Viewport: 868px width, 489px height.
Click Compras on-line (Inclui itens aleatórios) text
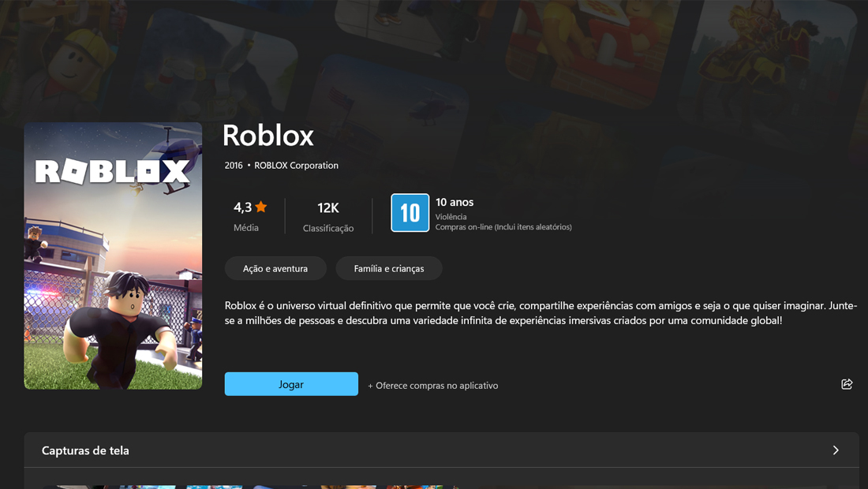coord(503,227)
